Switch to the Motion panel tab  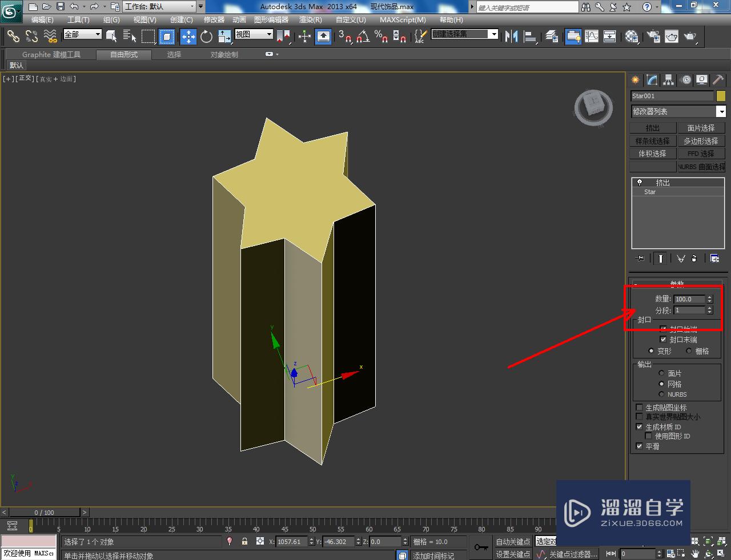coord(686,80)
